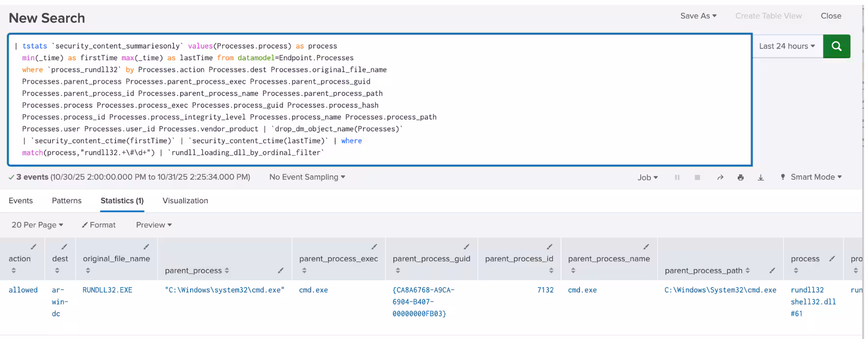Click the pencil icon on action column
868x339 pixels.
[x=33, y=246]
